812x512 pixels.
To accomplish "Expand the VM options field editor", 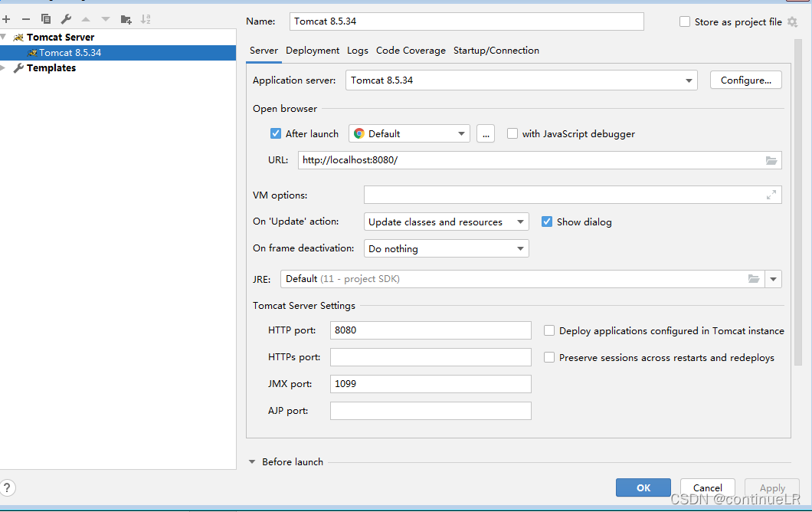I will pos(771,195).
